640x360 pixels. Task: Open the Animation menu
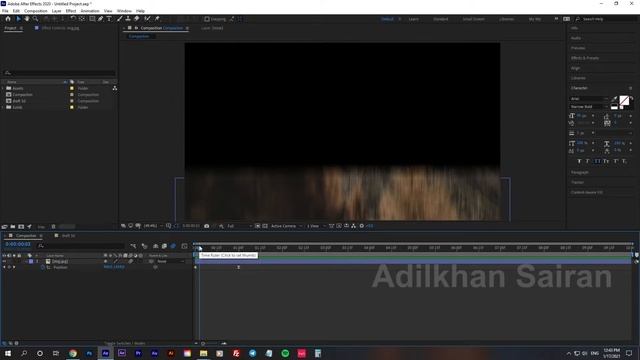(x=90, y=11)
